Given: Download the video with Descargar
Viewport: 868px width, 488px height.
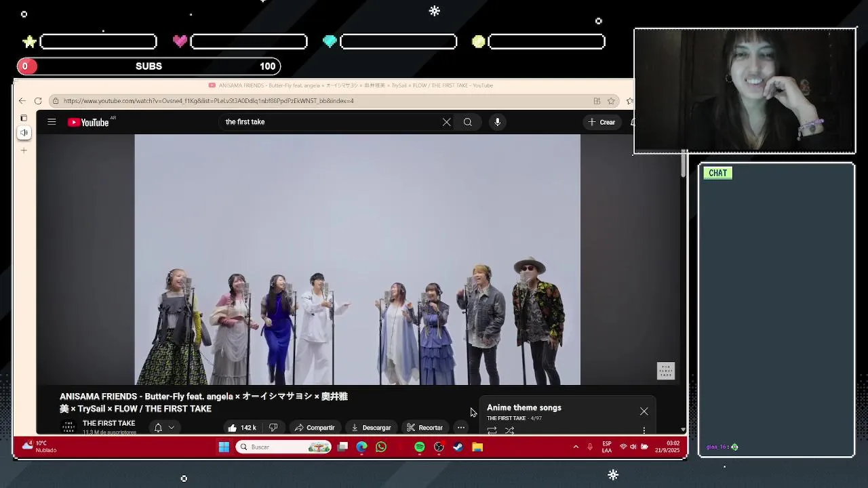Looking at the screenshot, I should click(x=371, y=428).
